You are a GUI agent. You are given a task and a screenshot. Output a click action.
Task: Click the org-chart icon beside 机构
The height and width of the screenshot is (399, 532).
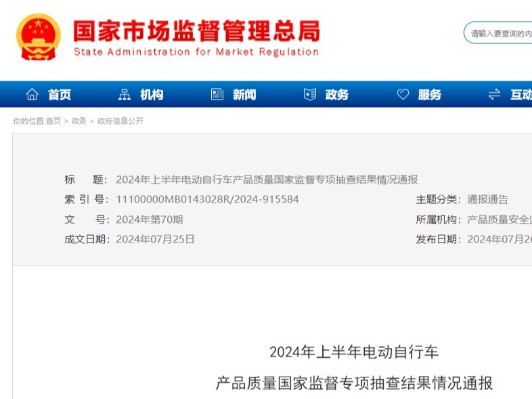(125, 95)
